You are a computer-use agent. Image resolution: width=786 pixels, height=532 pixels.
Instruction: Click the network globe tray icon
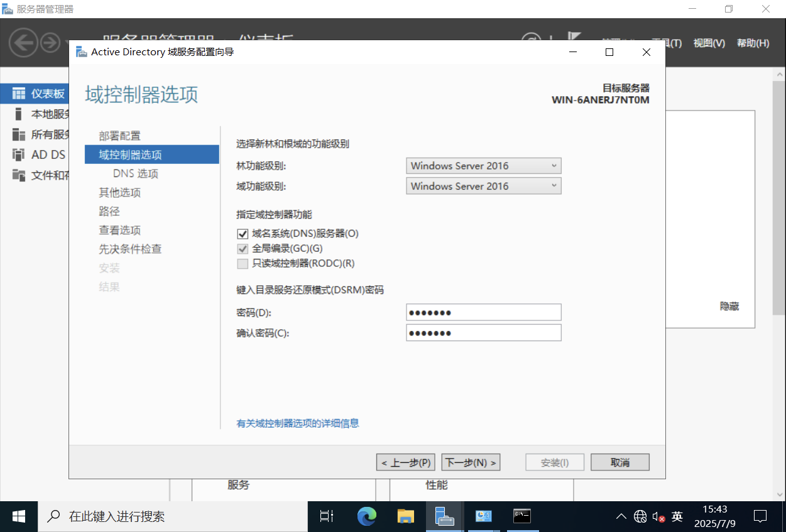(640, 516)
